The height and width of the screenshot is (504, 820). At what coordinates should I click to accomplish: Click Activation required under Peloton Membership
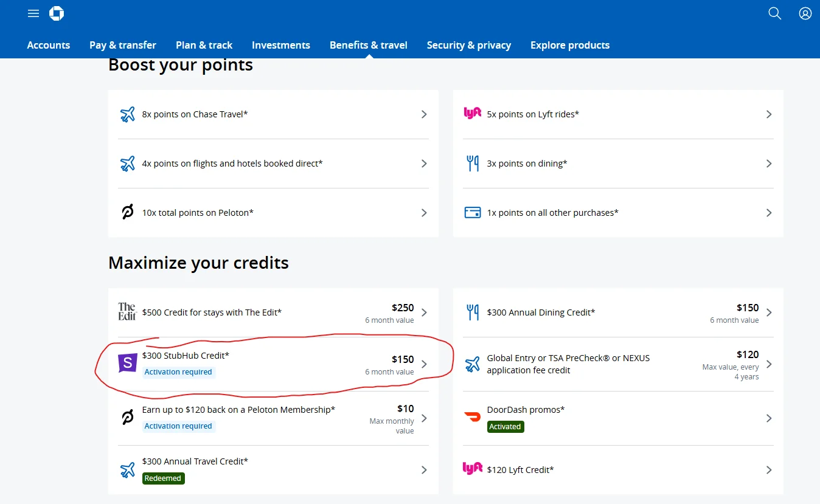[x=178, y=426]
